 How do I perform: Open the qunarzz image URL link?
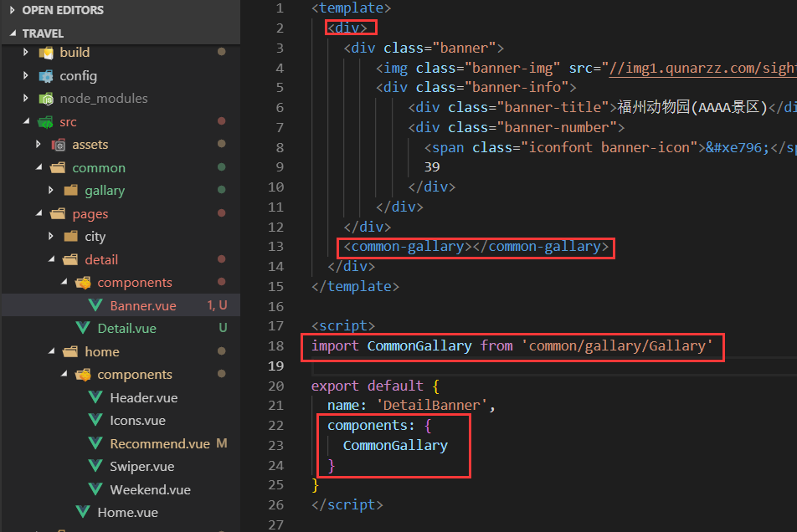pos(702,68)
